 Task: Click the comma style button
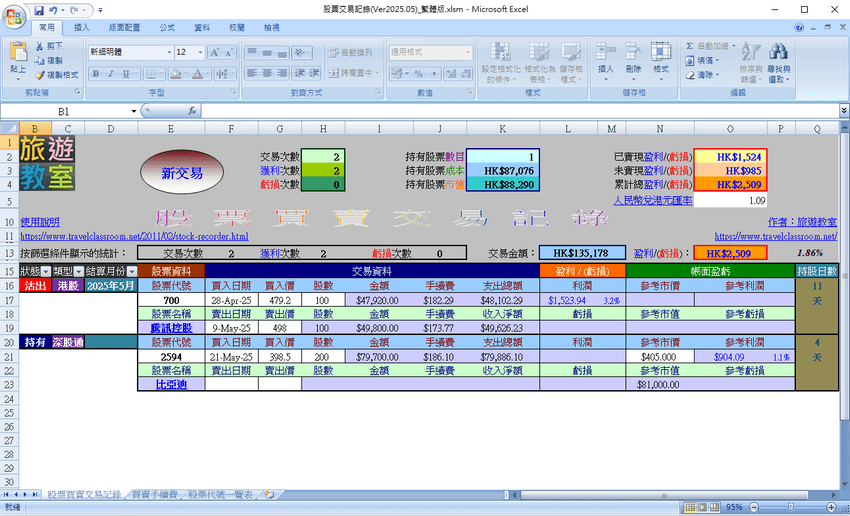tap(434, 74)
